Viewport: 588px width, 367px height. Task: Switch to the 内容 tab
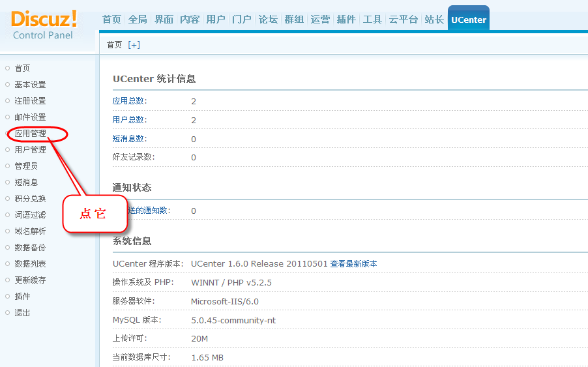190,20
